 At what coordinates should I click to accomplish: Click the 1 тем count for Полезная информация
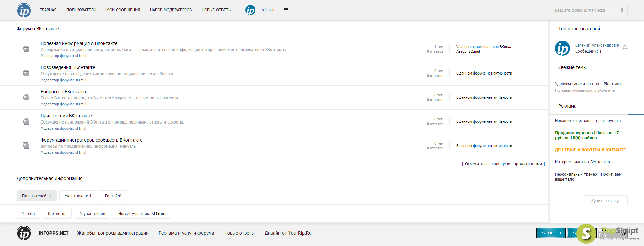pyautogui.click(x=439, y=47)
